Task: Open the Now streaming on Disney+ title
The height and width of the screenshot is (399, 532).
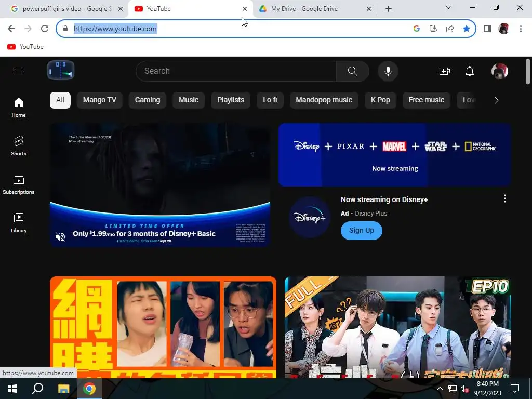Action: point(384,199)
